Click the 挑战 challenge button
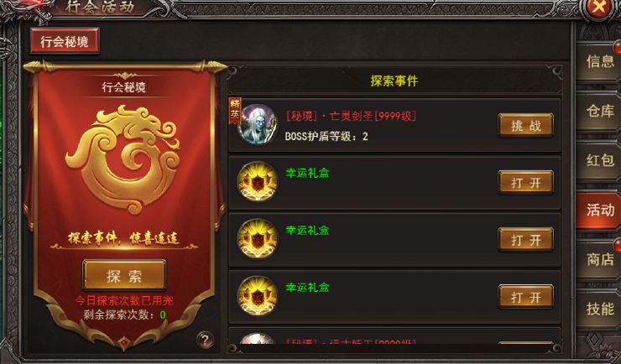This screenshot has width=621, height=364. point(525,126)
